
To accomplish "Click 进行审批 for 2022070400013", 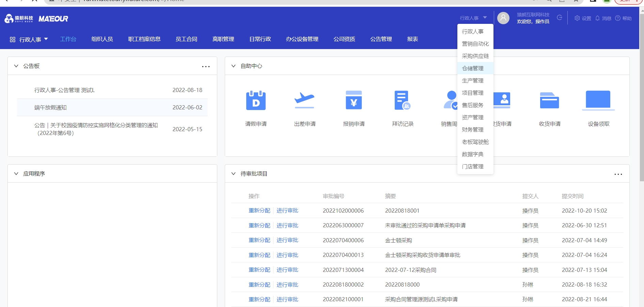I will pos(287,255).
